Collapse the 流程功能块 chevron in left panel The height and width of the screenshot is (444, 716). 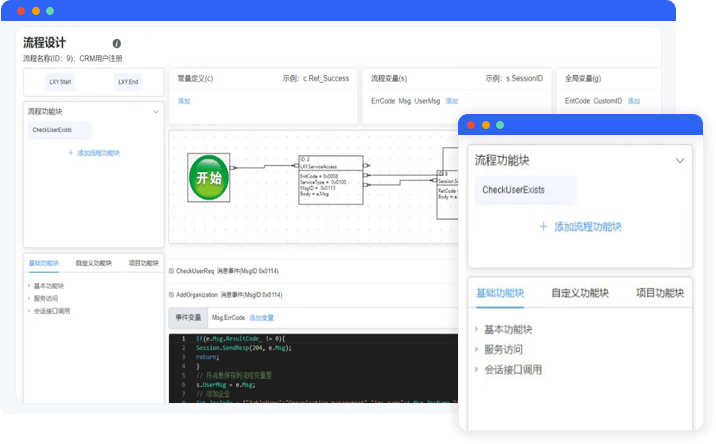click(155, 112)
